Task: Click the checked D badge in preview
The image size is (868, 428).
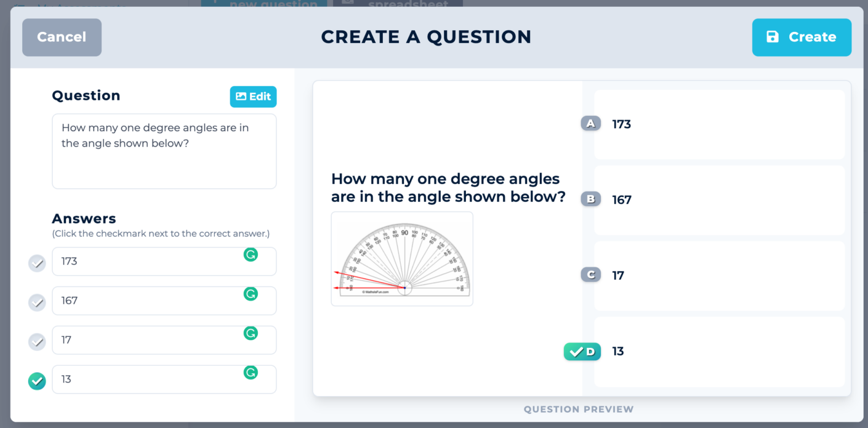Action: 582,352
